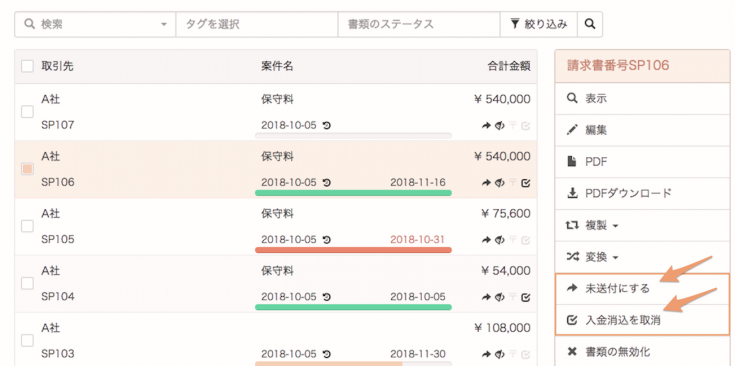Click the 絞り込み filter button

[539, 24]
